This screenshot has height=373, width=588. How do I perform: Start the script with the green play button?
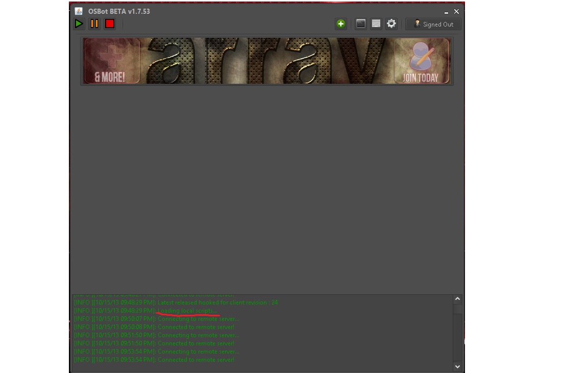(79, 24)
